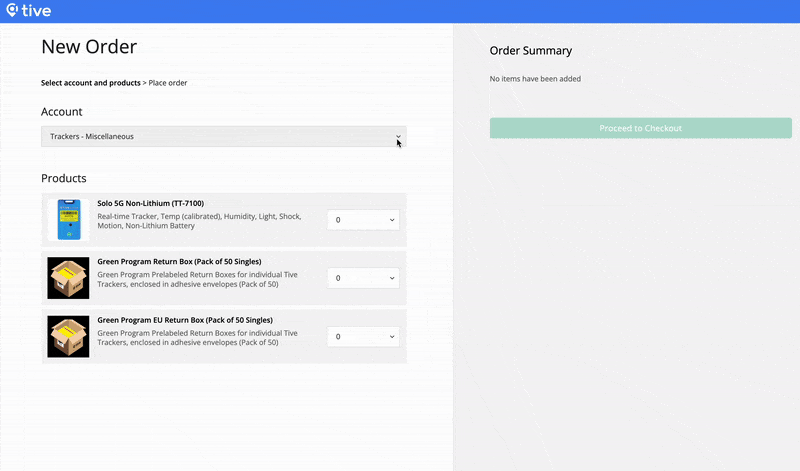
Task: Click the Account dropdown chevron arrow
Action: click(x=398, y=137)
